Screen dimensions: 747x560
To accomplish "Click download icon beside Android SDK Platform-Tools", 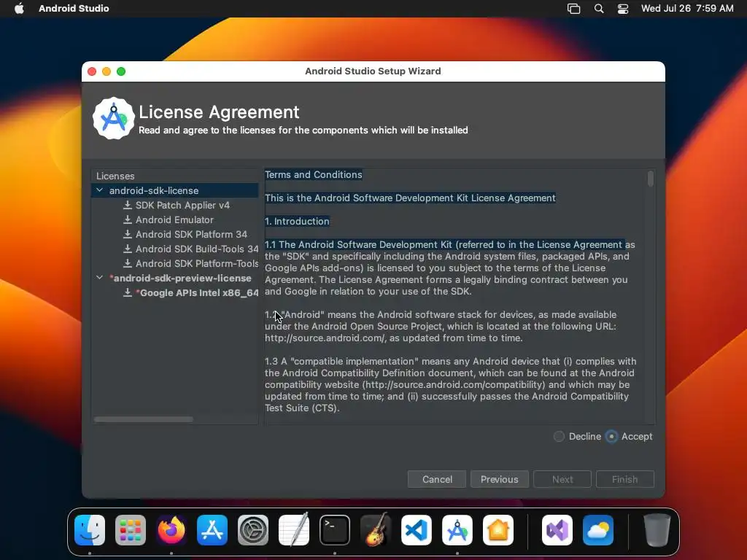I will coord(127,263).
